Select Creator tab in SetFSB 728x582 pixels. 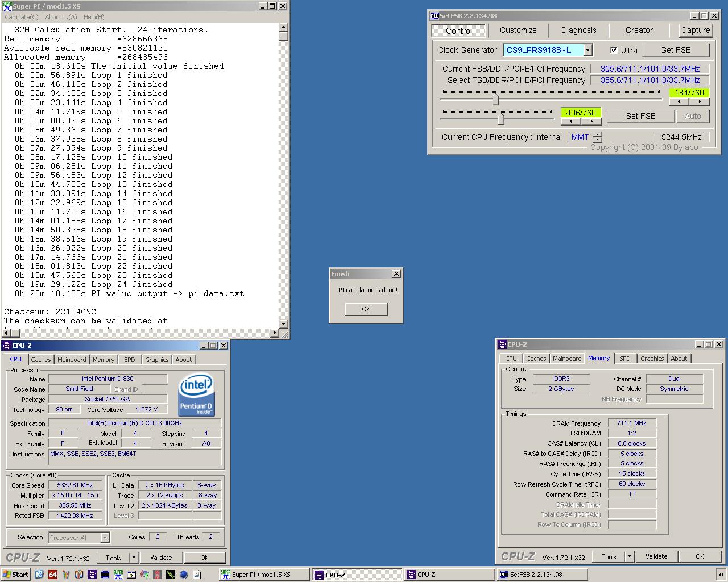(639, 30)
